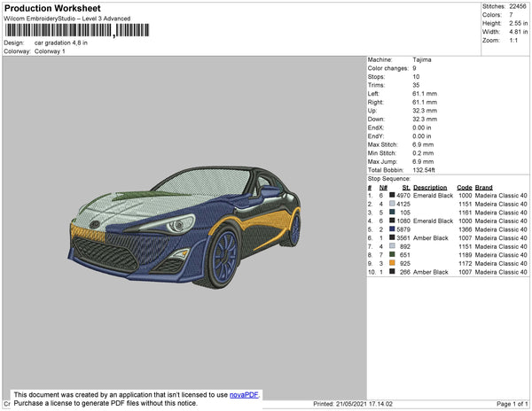
Task: Choose the green swatch for stop 8
Action: [393, 255]
